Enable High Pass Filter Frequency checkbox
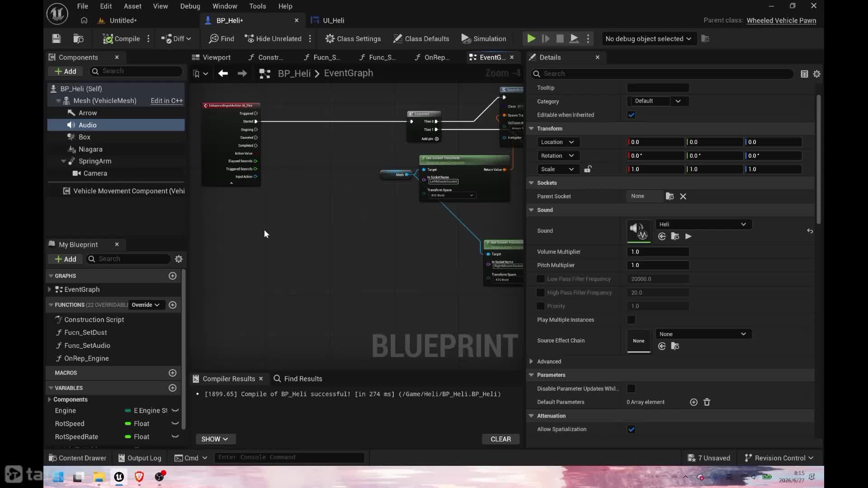 pyautogui.click(x=541, y=292)
